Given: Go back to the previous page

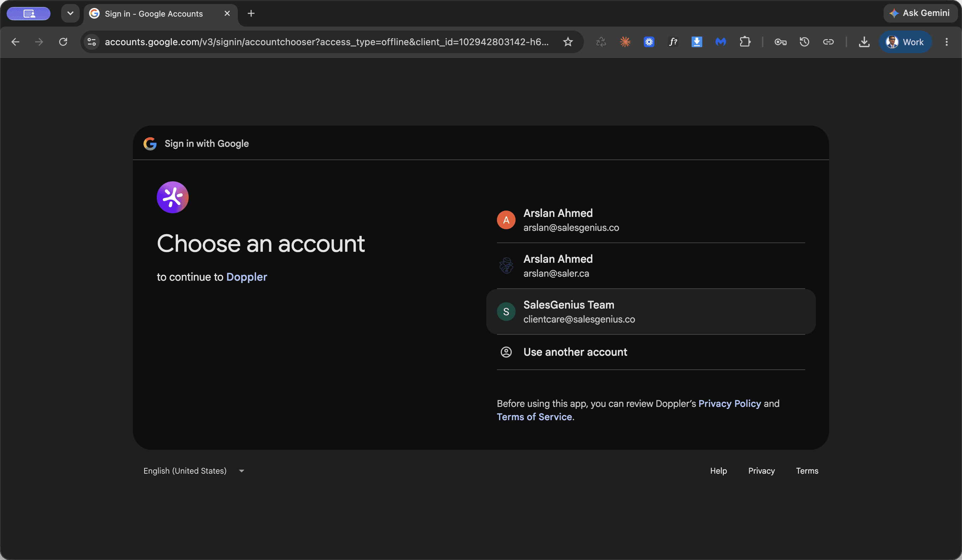Looking at the screenshot, I should click(x=15, y=42).
